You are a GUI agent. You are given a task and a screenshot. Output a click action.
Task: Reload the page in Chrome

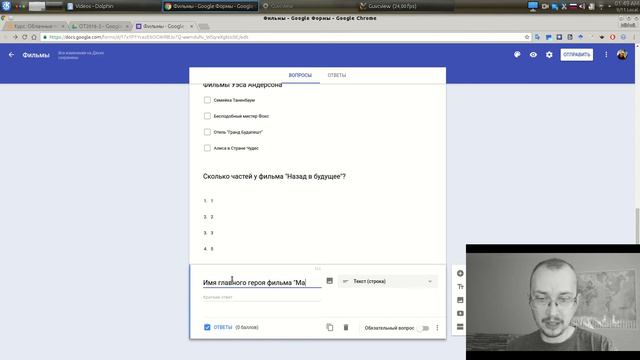click(x=24, y=37)
